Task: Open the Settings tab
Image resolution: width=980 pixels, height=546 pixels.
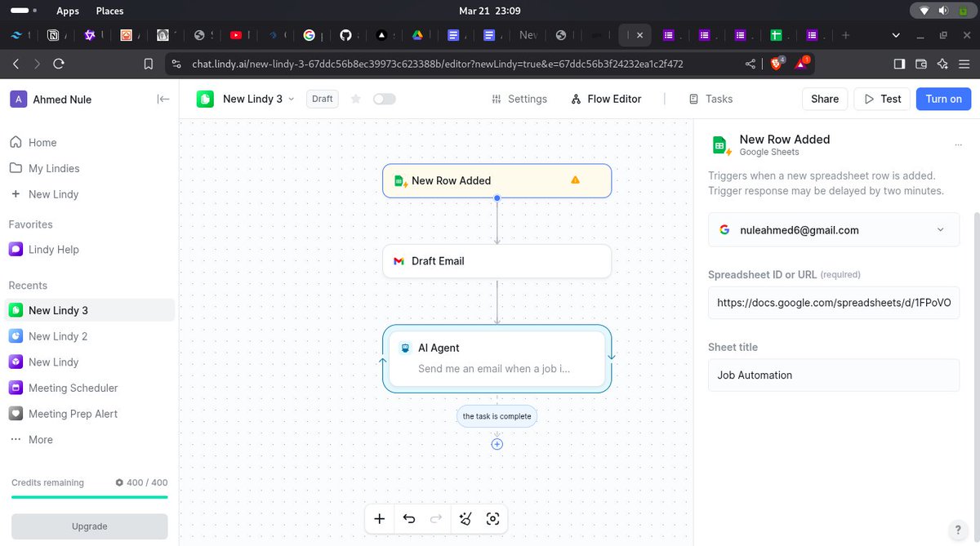Action: pos(519,99)
